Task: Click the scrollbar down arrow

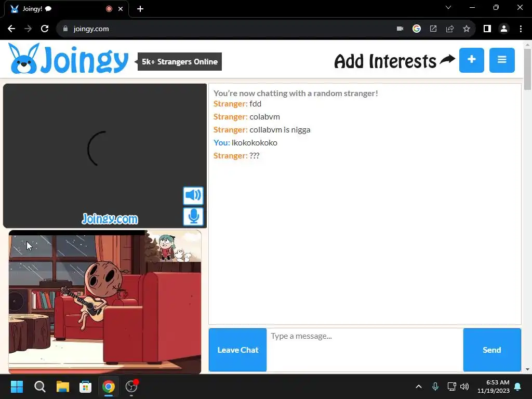Action: point(527,369)
